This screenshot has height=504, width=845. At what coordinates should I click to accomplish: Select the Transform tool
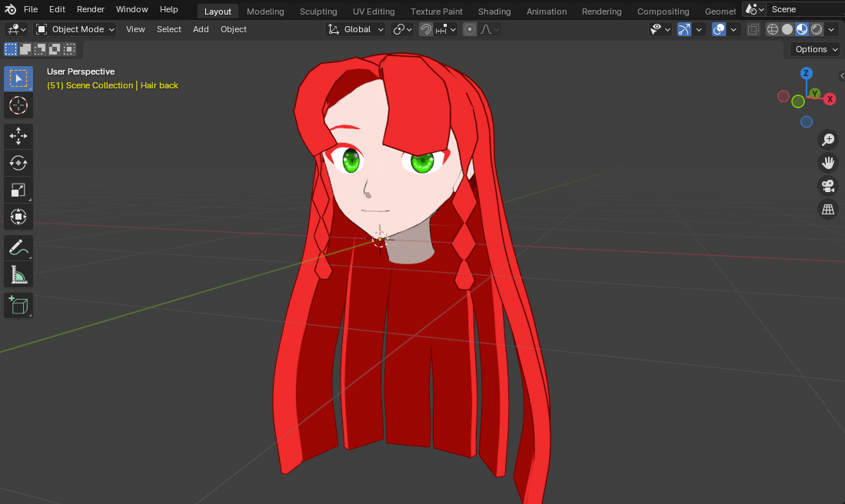(18, 217)
